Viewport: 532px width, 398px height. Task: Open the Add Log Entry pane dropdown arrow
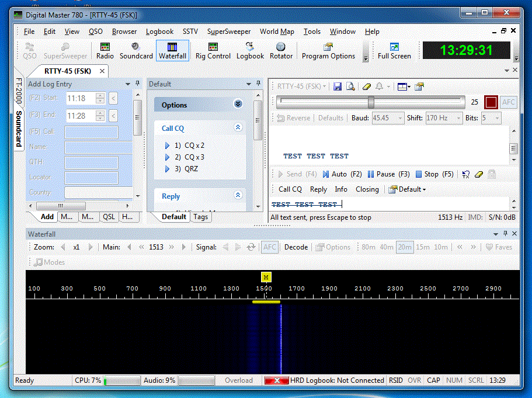(128, 84)
